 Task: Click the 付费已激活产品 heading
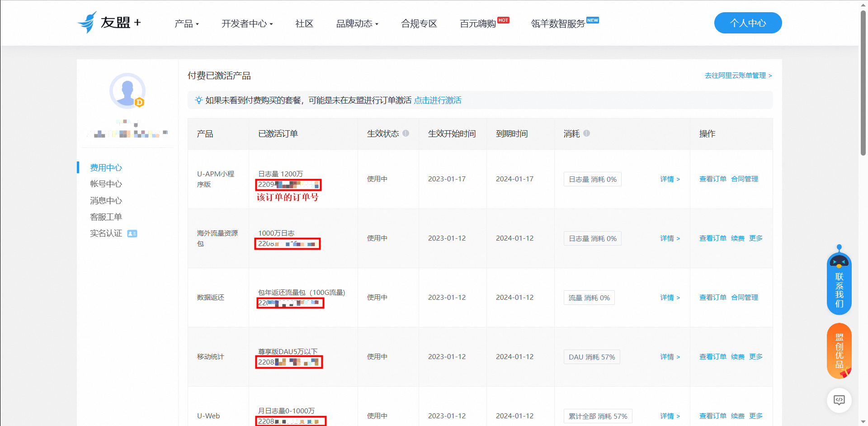(x=219, y=76)
